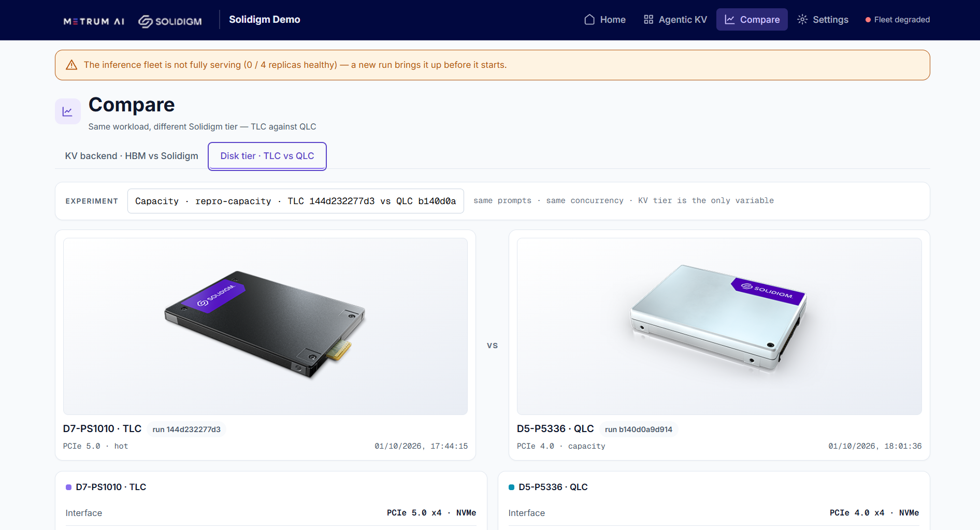980x530 pixels.
Task: Select the Compare nav item
Action: click(x=752, y=20)
